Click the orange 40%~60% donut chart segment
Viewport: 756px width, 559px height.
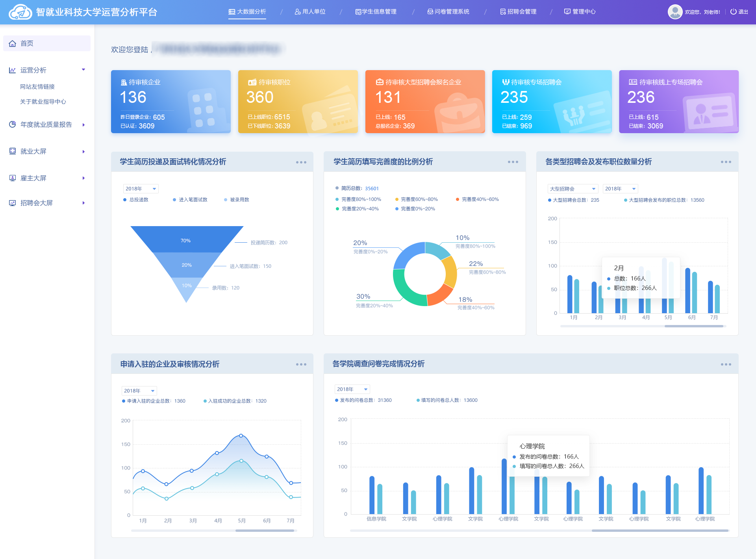coord(440,295)
